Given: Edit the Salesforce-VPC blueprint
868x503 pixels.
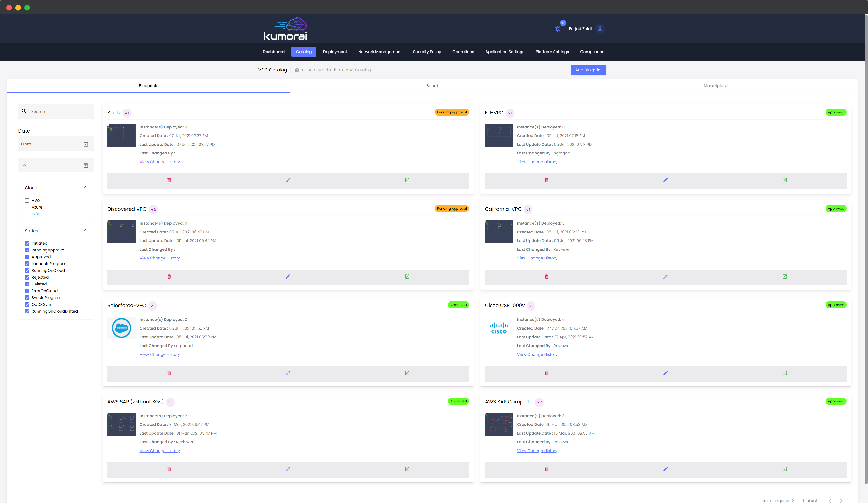Looking at the screenshot, I should (288, 373).
